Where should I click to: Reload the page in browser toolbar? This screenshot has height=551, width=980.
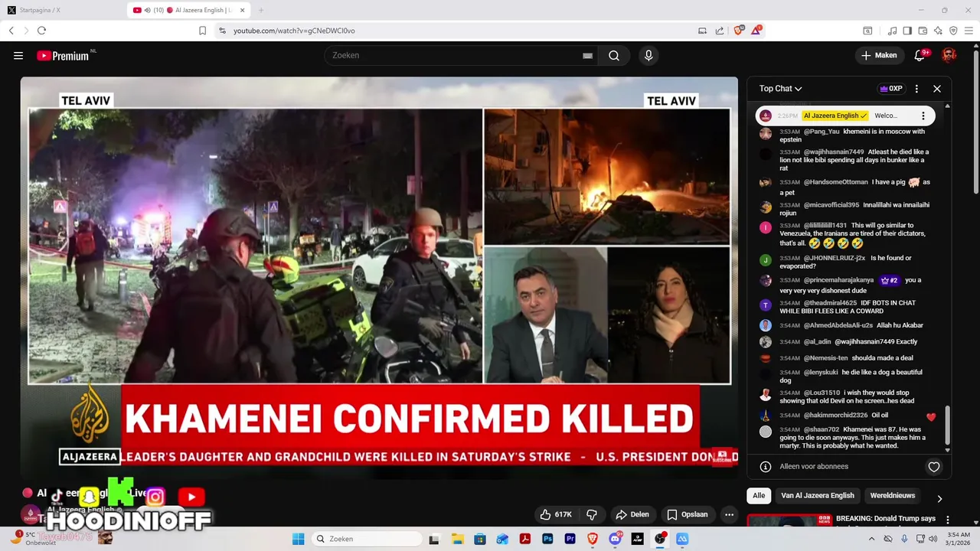pos(41,31)
